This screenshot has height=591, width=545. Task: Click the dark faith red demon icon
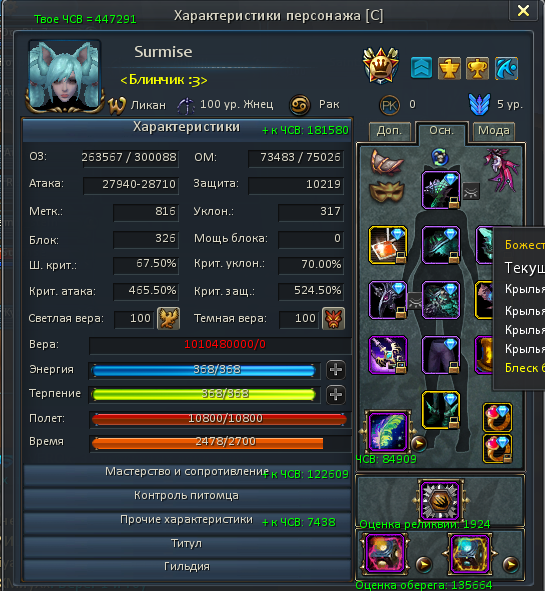click(x=333, y=318)
